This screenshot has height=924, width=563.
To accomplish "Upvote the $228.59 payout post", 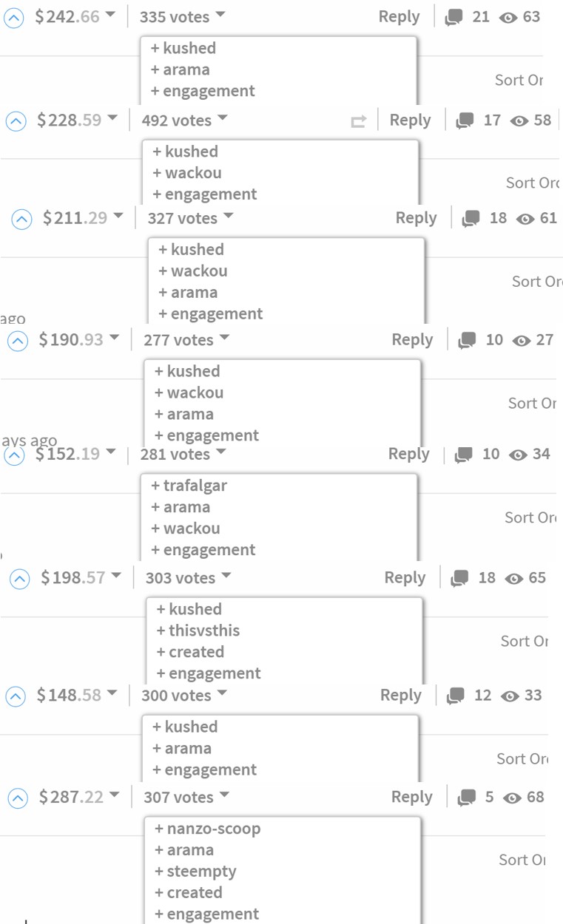I will click(x=16, y=121).
